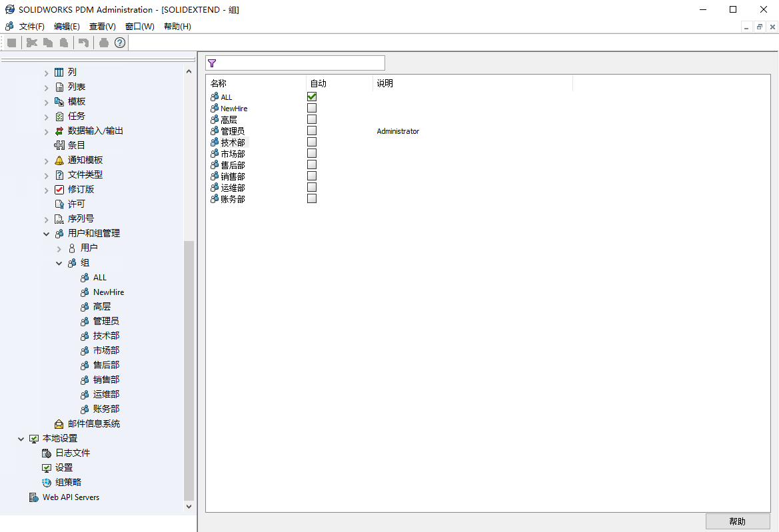Collapse the 组 tree node
Viewport: 779px width, 532px height.
59,263
